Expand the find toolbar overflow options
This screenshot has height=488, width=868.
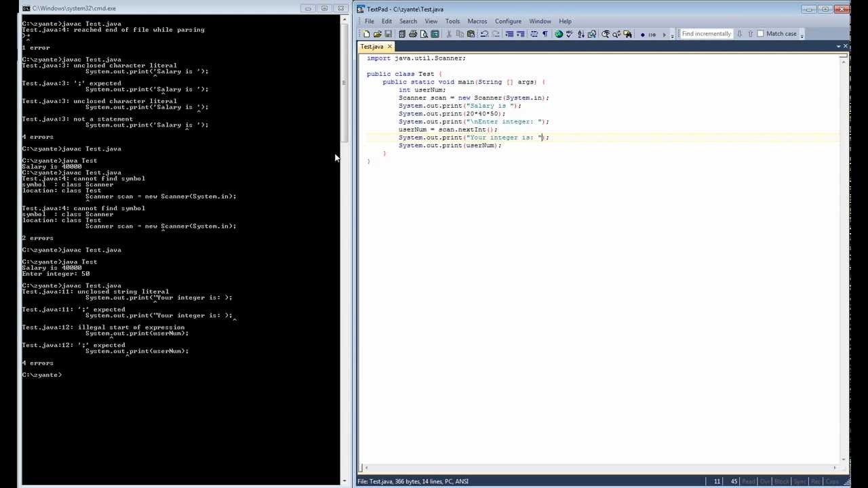point(802,35)
